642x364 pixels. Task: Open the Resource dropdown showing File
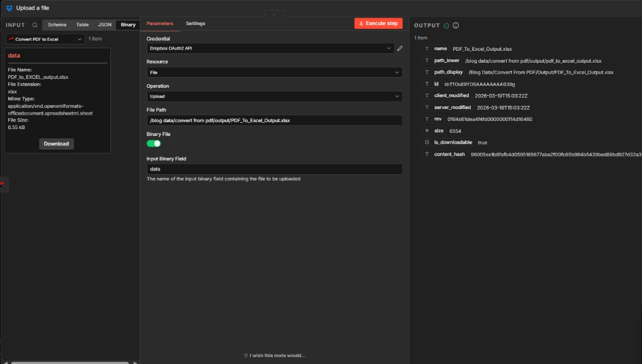tap(274, 73)
